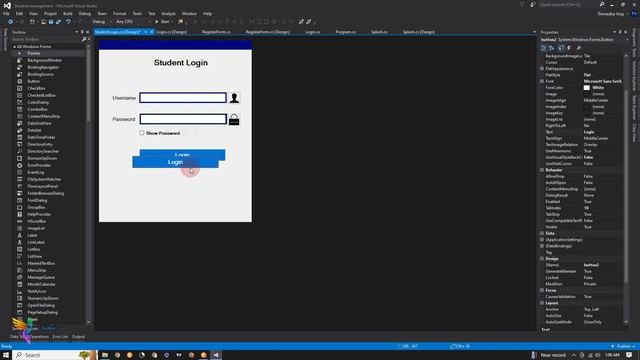
Task: Open the Any CPU platform dropdown
Action: point(133,22)
